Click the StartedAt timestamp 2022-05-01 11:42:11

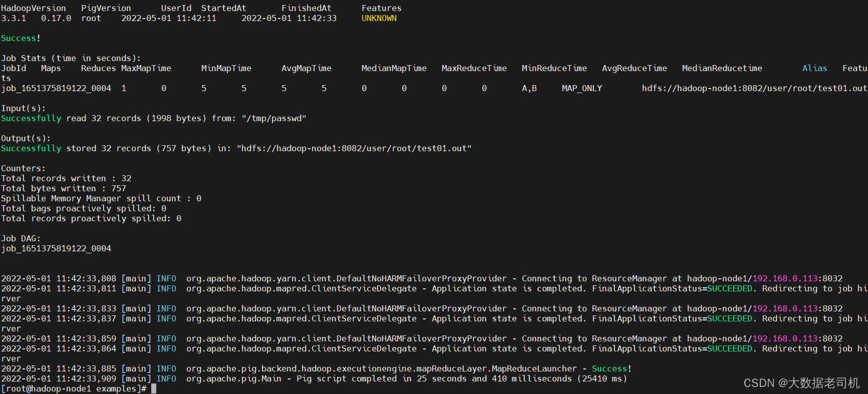[x=169, y=18]
